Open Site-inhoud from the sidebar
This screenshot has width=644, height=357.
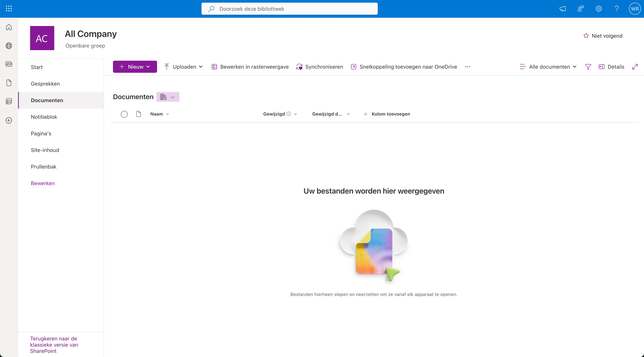[x=45, y=150]
